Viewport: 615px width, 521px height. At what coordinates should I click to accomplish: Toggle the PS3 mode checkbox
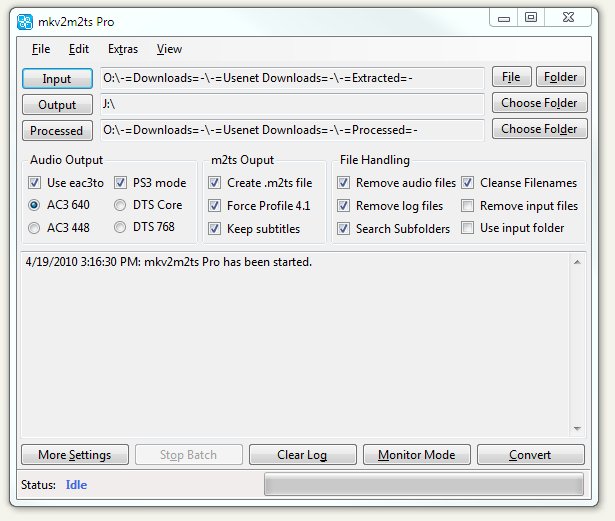click(120, 183)
